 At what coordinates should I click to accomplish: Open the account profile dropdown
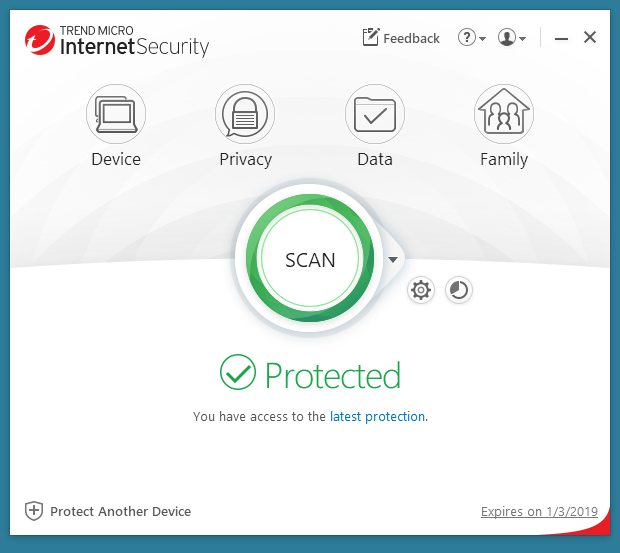[512, 38]
